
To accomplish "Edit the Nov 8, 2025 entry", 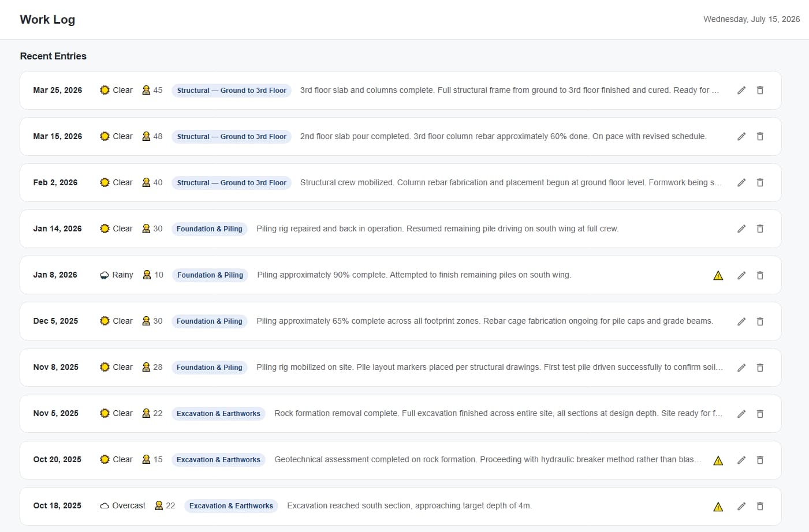I will tap(741, 368).
